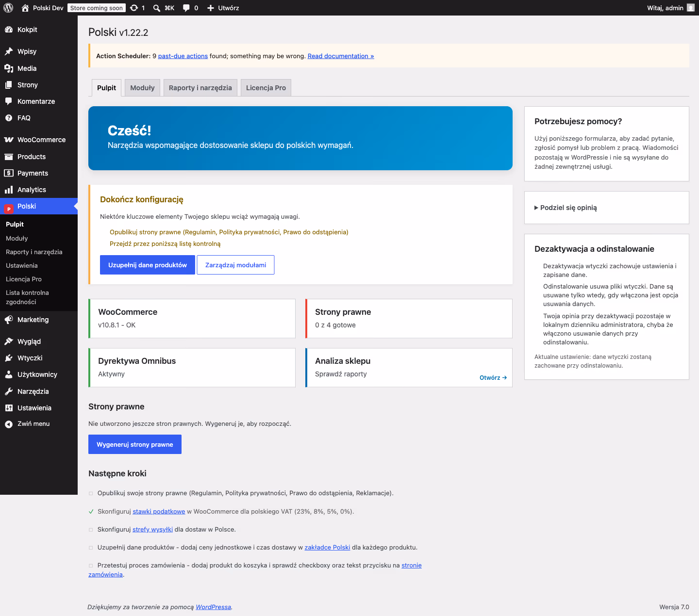
Task: Open the zakładce Polski link
Action: (327, 548)
